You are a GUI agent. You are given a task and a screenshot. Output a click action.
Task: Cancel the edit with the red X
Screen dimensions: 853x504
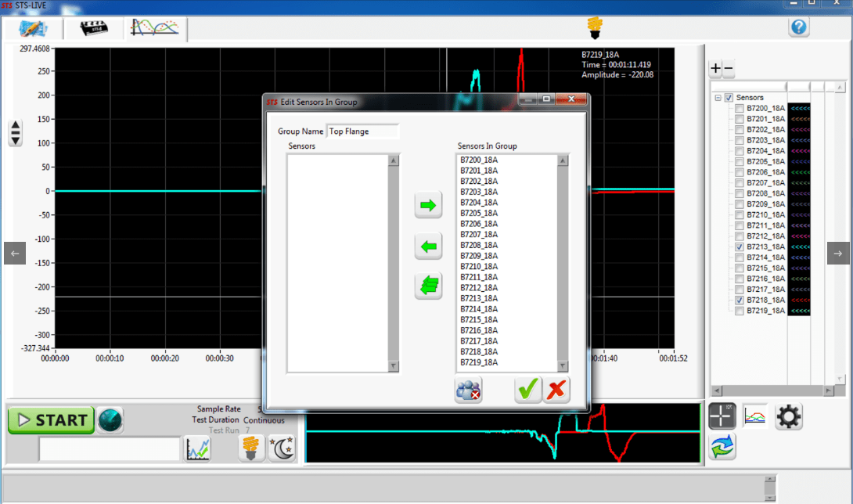(556, 390)
